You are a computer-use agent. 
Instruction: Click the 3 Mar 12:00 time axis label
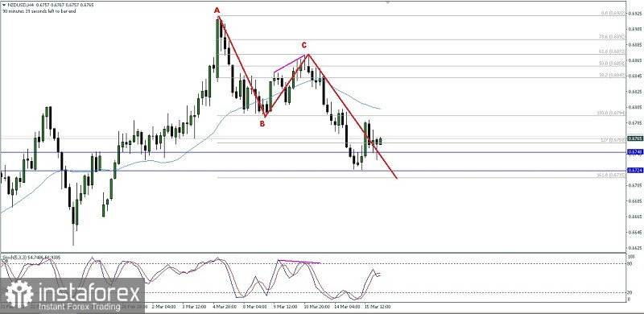pos(194,307)
